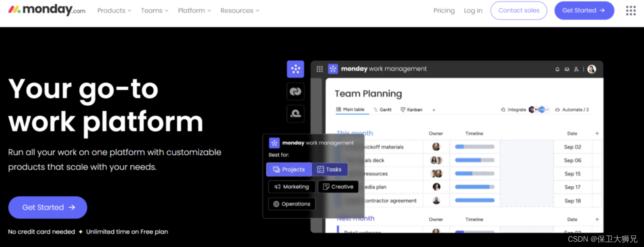Click the integration app icons cluster
Screen dimensions: 644x247
click(539, 109)
